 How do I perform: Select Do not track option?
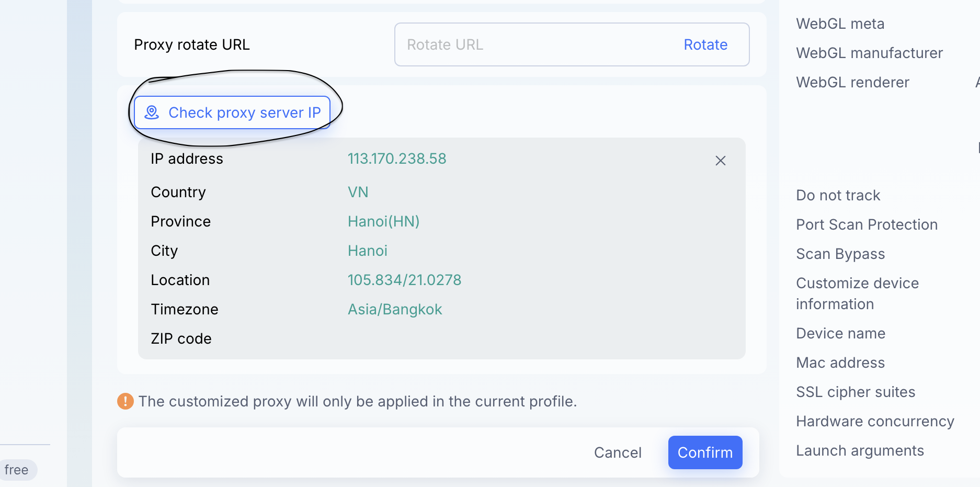click(838, 195)
